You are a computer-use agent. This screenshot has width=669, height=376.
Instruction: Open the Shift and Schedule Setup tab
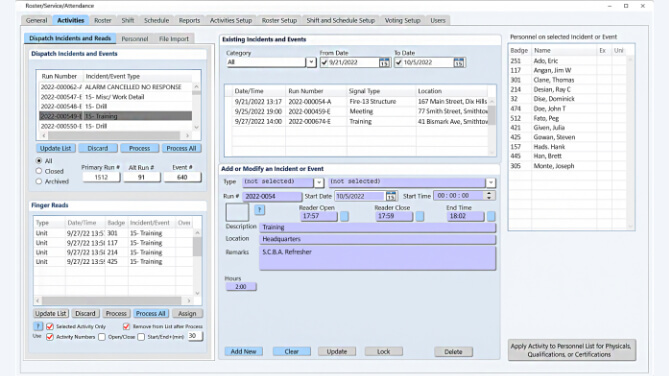(x=340, y=20)
